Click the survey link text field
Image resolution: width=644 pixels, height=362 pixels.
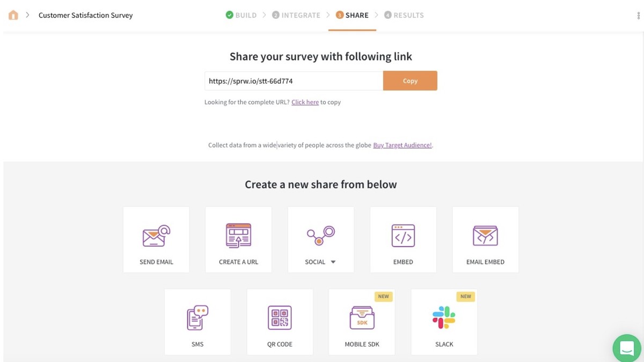pyautogui.click(x=294, y=81)
